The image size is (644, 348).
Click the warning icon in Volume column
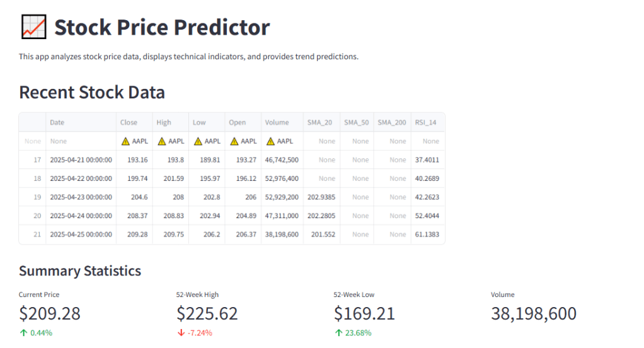pos(272,141)
